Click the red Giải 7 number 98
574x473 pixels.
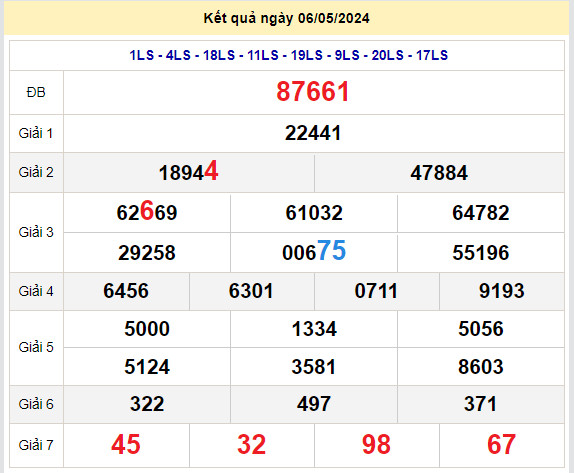point(376,444)
